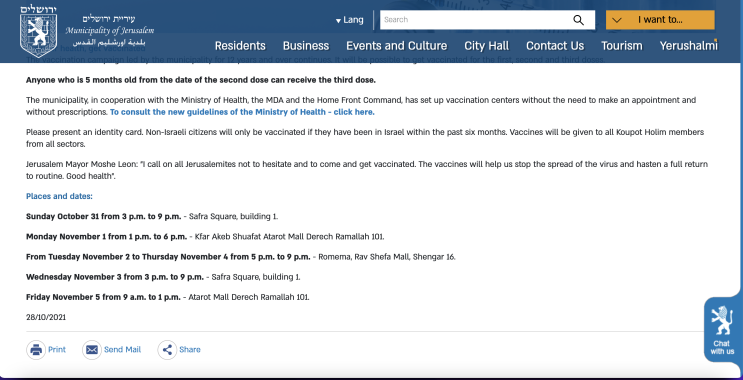Click the Share link text
The image size is (743, 380).
point(190,350)
